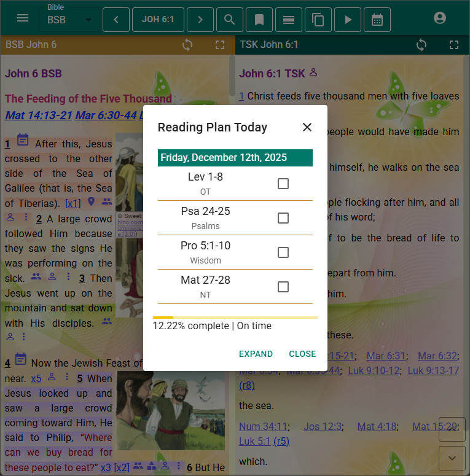Click the BSB panel vertical scrollbar
The height and width of the screenshot is (476, 470).
coord(232,76)
